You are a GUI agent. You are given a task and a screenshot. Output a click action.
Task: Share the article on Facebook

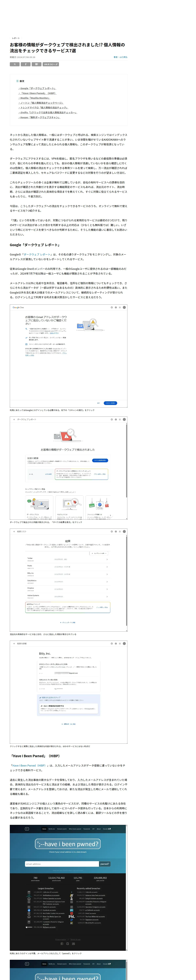click(25, 64)
